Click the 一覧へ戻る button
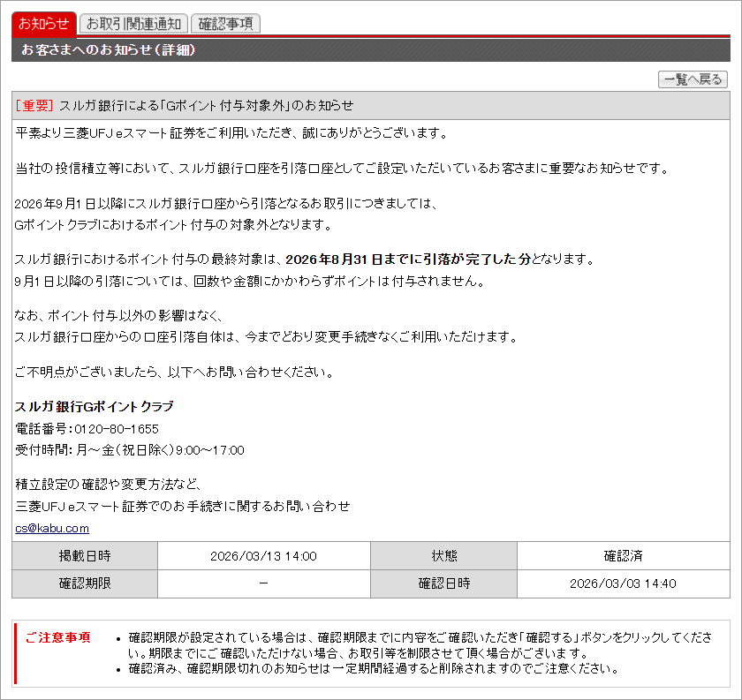Screen dimensions: 742x700 tap(693, 79)
